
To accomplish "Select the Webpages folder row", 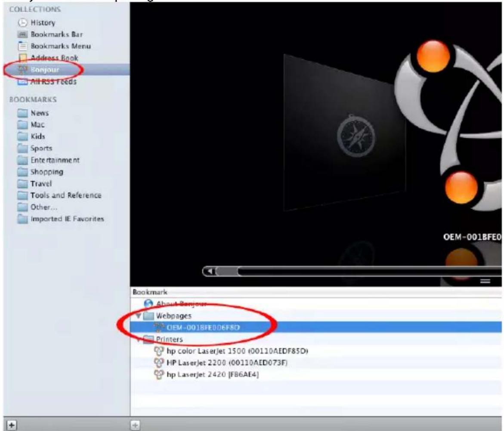I will pos(316,316).
